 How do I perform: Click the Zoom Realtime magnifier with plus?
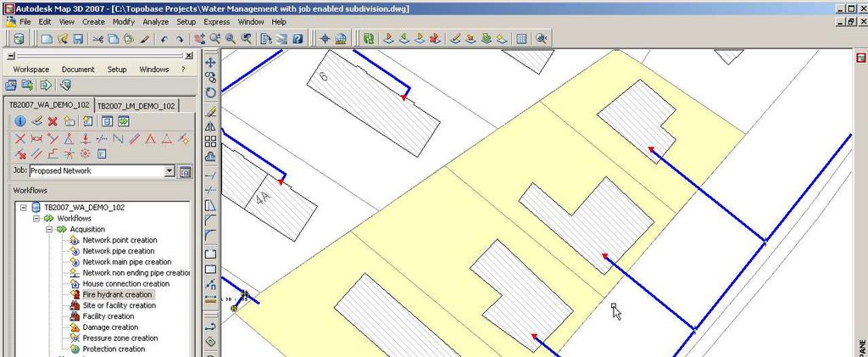pyautogui.click(x=214, y=39)
